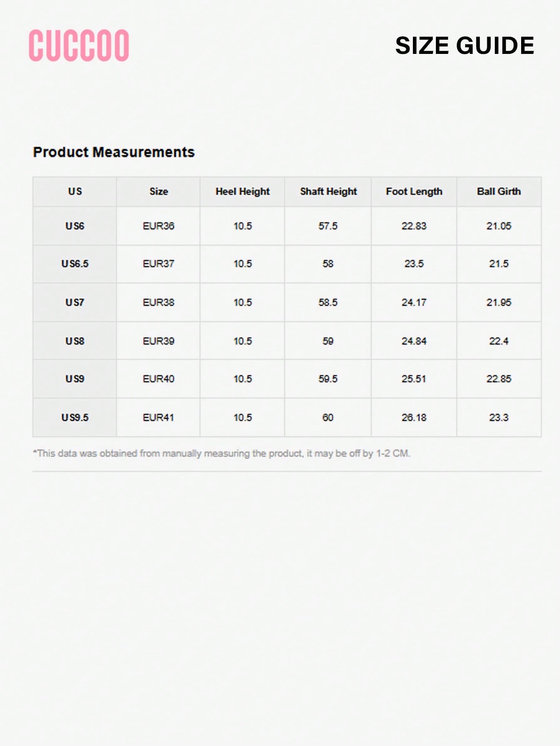This screenshot has height=746, width=560.
Task: Select the US column header
Action: (x=75, y=191)
